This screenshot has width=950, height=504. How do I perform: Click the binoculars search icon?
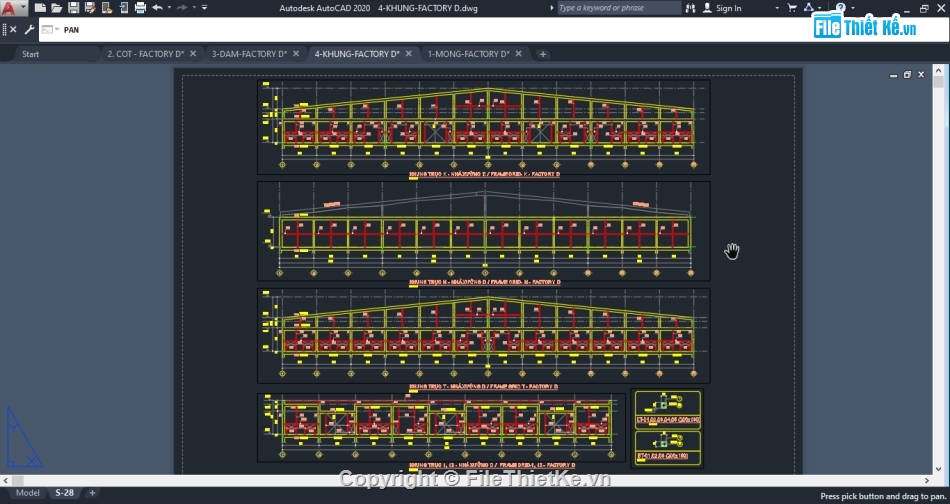690,8
